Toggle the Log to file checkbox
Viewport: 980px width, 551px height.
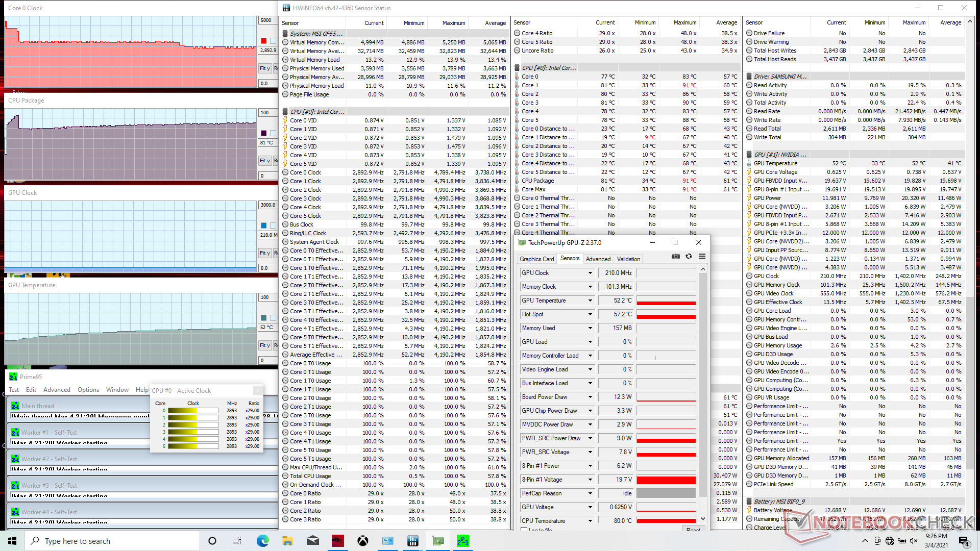[524, 530]
